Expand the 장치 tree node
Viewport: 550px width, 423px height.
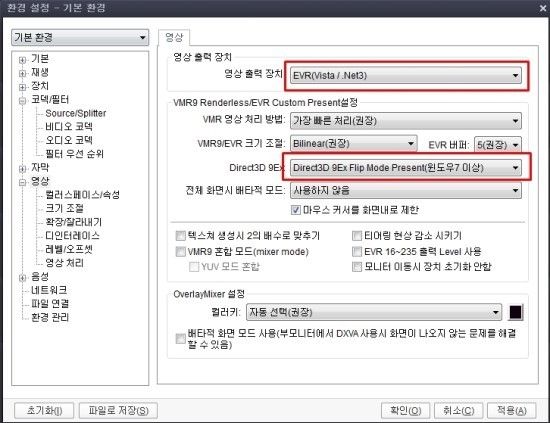coord(22,87)
